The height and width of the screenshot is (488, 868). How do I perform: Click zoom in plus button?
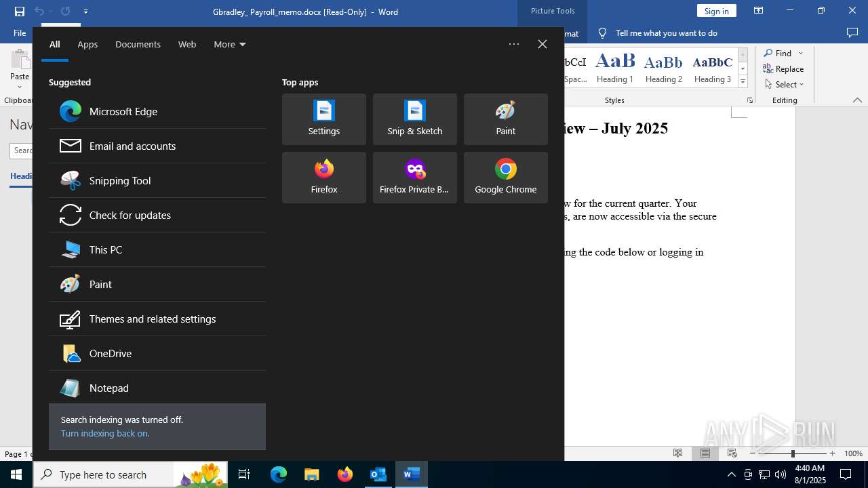[x=832, y=453]
